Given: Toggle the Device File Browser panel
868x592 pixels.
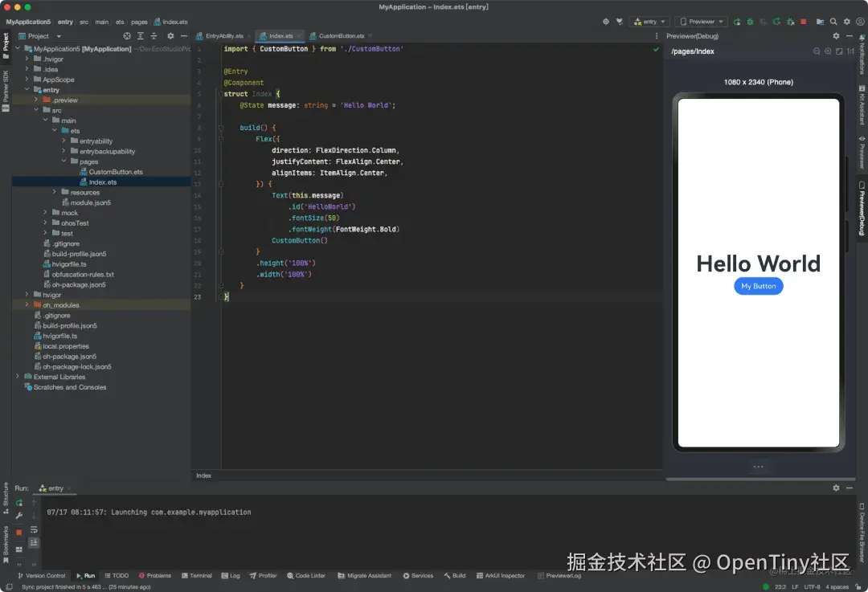Looking at the screenshot, I should tap(862, 533).
